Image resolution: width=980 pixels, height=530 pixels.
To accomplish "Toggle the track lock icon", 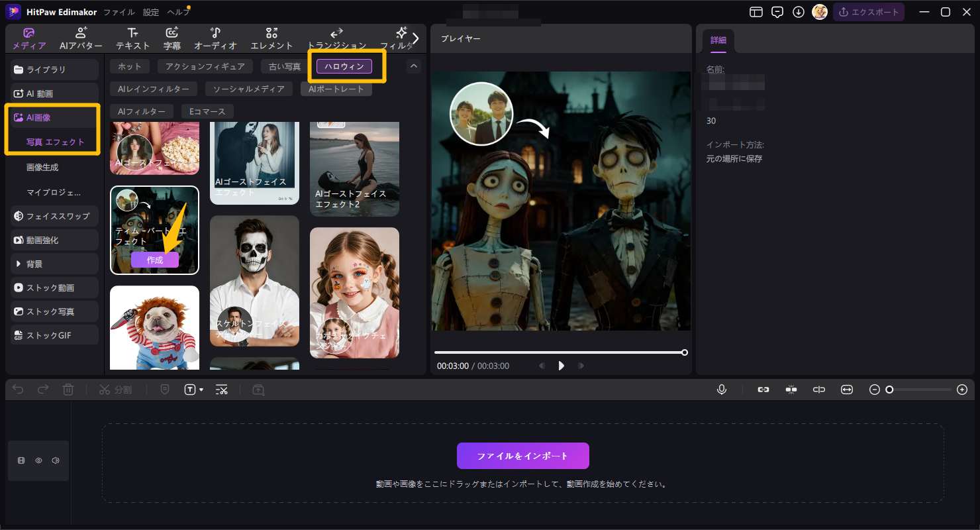I will [x=21, y=460].
